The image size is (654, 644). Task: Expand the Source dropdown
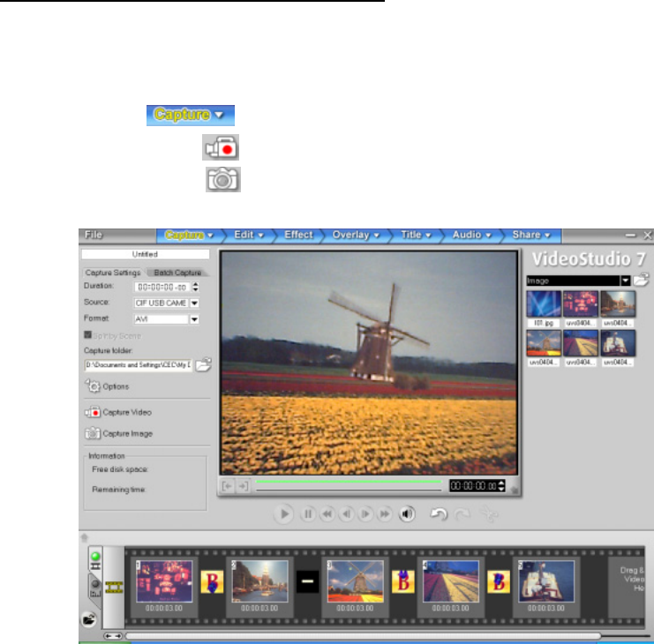pos(194,303)
